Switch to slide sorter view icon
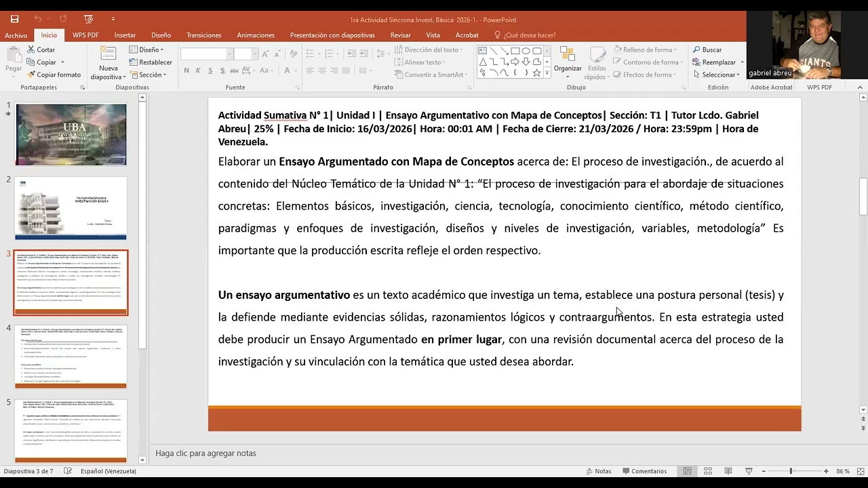Image resolution: width=868 pixels, height=488 pixels. click(708, 471)
